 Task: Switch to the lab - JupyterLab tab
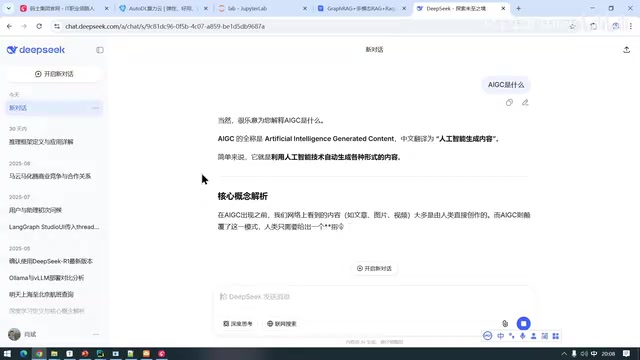262,8
